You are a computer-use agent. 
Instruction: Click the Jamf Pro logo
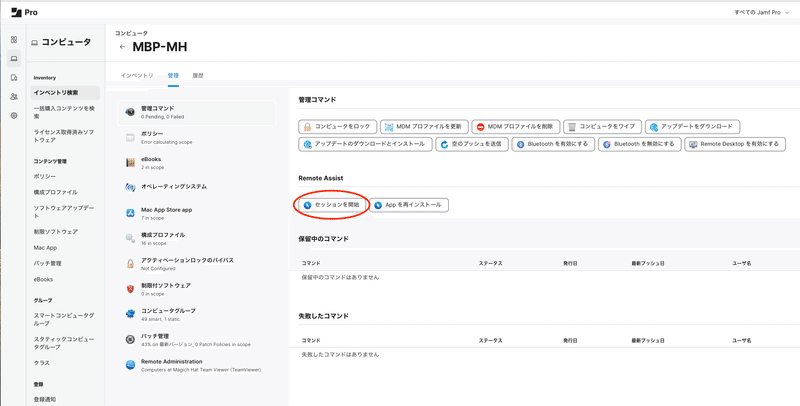24,12
